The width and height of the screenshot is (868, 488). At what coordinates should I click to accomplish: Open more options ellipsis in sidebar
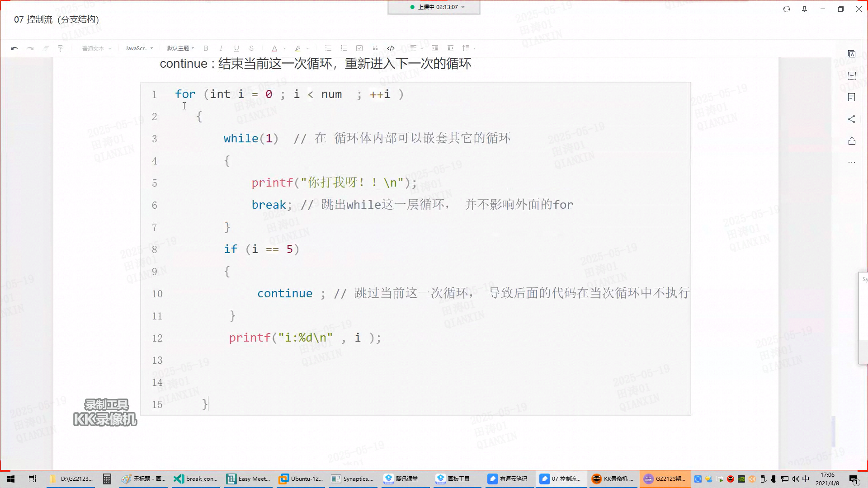[x=852, y=162]
